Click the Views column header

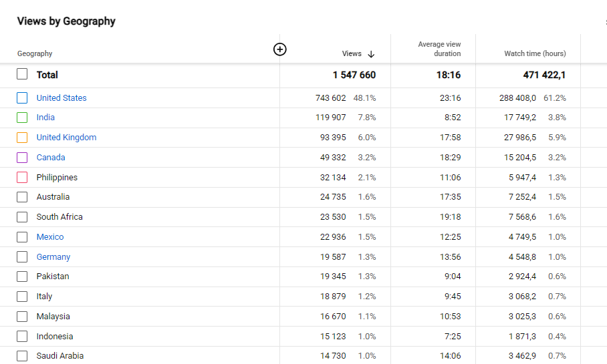tap(352, 54)
